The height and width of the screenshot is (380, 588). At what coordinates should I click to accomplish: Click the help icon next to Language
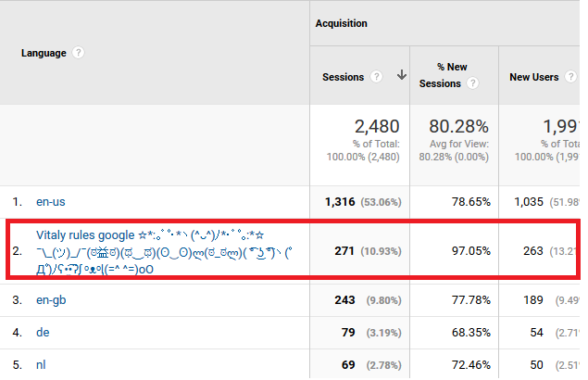79,54
